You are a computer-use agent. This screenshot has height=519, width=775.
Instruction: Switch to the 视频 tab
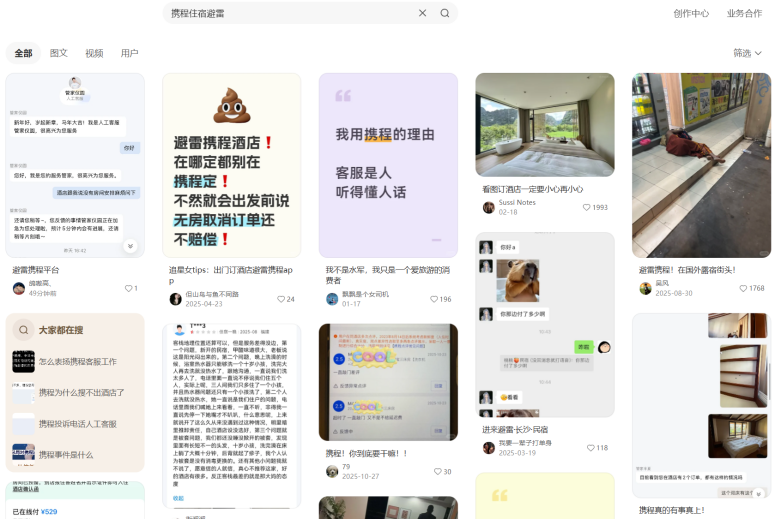94,53
